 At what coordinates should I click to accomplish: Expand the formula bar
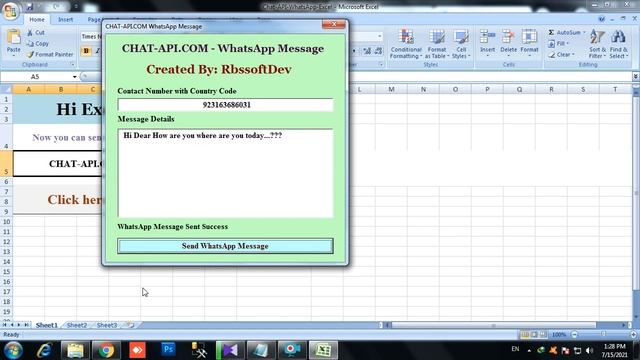click(636, 76)
